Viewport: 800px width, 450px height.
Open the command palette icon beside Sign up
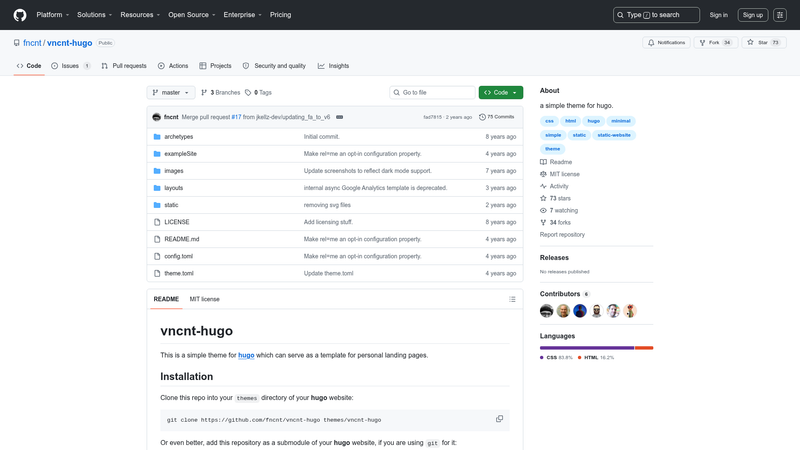click(x=780, y=15)
